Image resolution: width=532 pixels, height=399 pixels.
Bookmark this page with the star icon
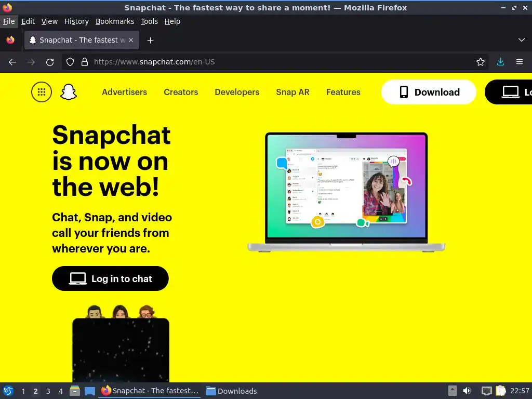[x=481, y=62]
